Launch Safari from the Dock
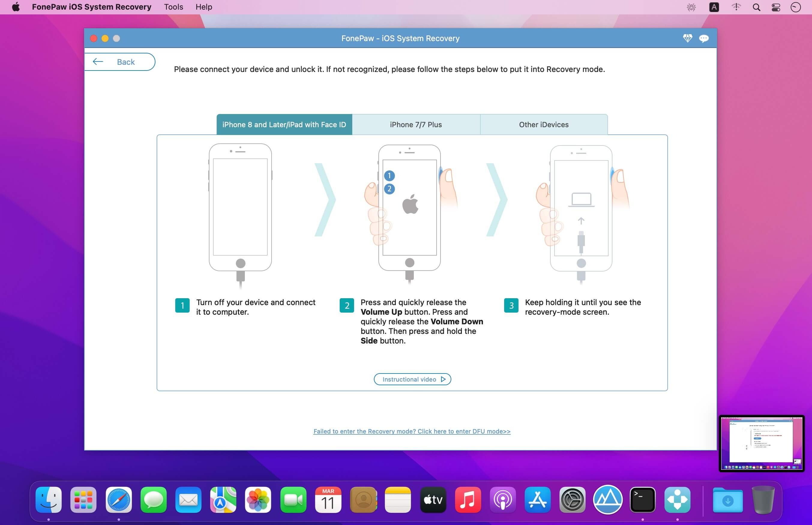 click(119, 500)
